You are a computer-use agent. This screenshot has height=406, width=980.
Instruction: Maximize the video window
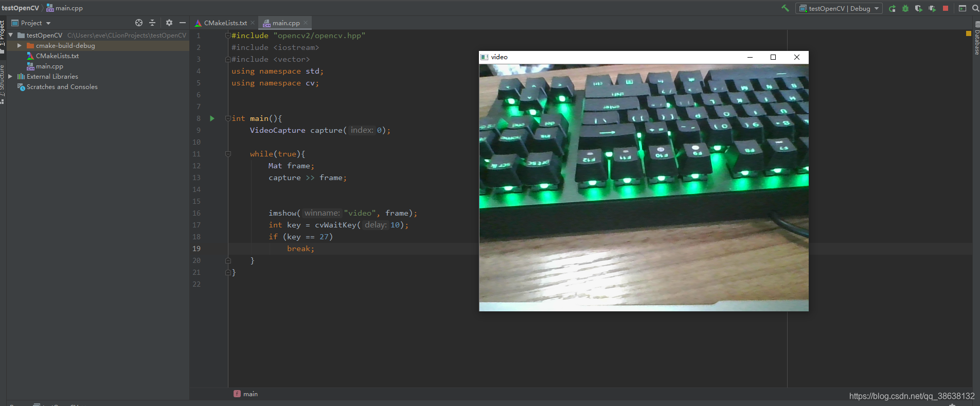(773, 57)
